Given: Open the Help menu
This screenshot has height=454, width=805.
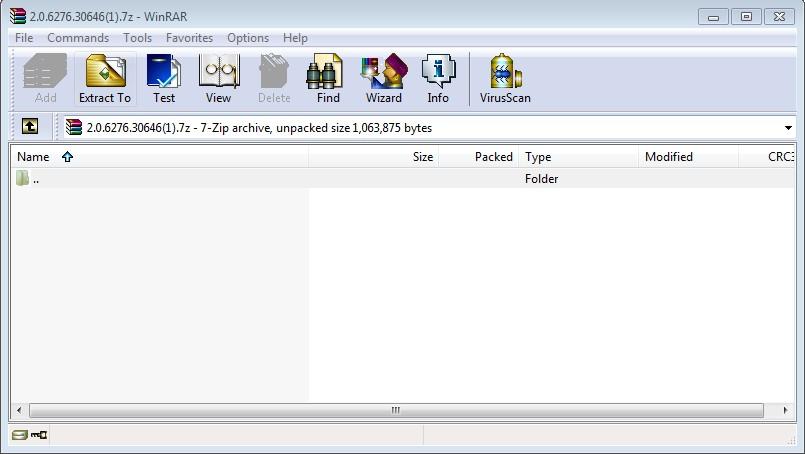Looking at the screenshot, I should (295, 38).
